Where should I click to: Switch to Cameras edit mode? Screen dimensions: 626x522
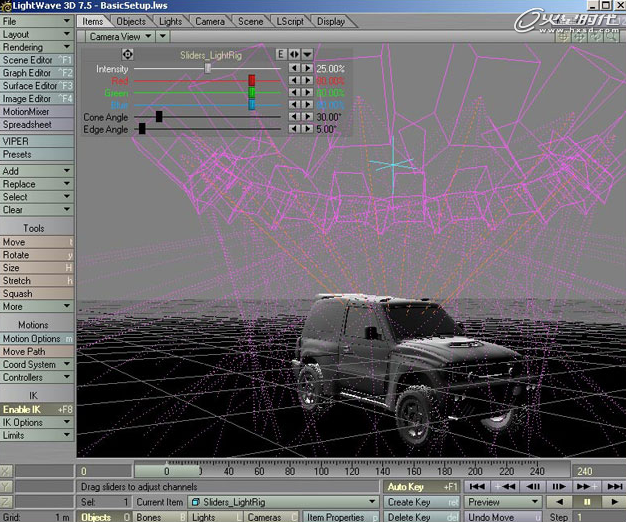pos(271,517)
